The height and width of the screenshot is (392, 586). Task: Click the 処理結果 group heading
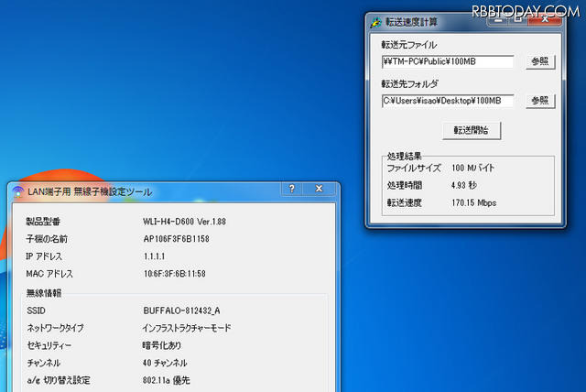(x=405, y=157)
